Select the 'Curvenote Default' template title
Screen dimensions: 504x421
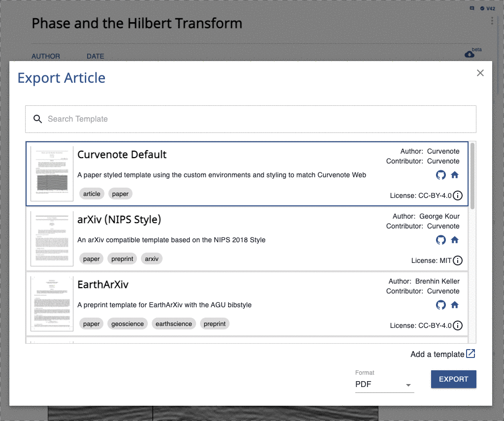(122, 155)
